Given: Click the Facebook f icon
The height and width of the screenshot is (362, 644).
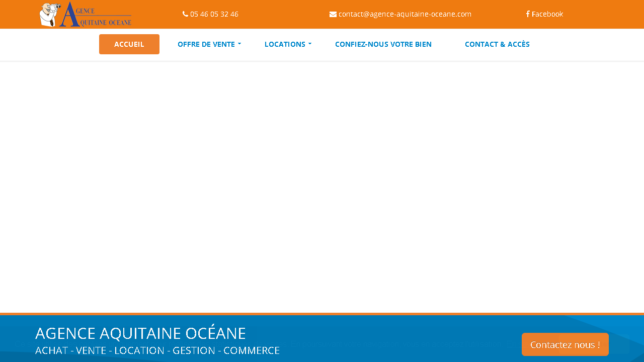Looking at the screenshot, I should click(x=528, y=14).
